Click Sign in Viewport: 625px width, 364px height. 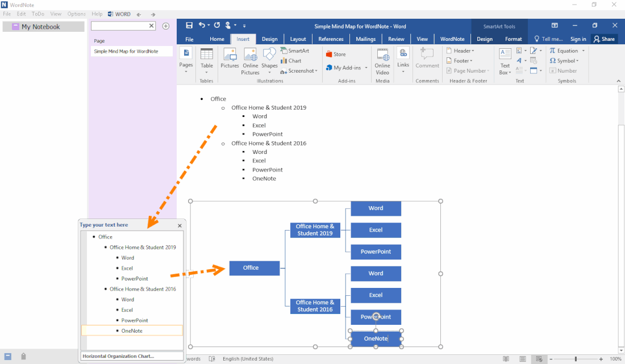tap(578, 39)
